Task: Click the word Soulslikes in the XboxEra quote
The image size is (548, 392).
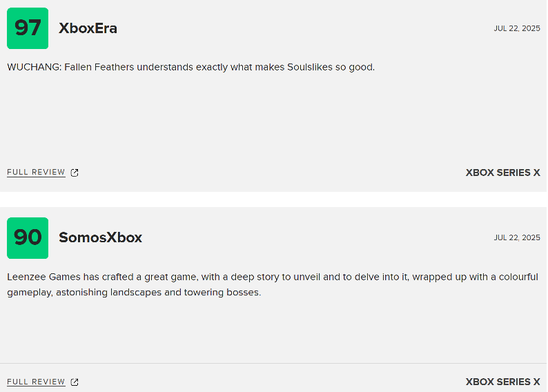Action: pyautogui.click(x=310, y=67)
